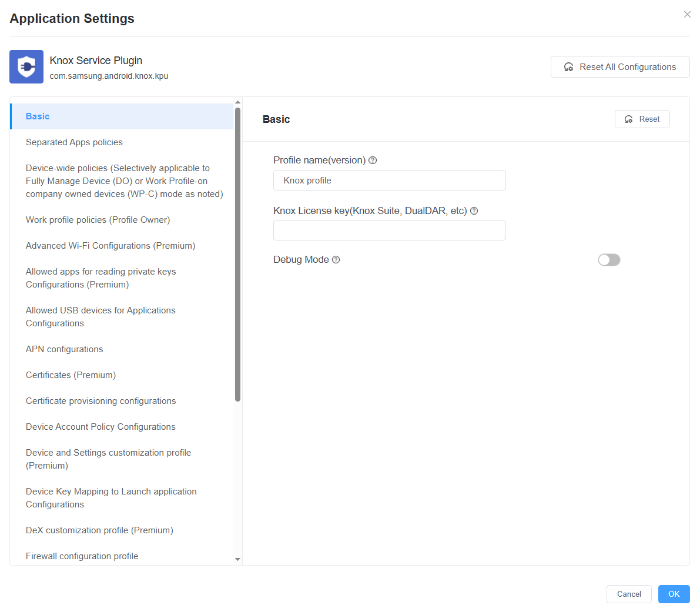Click inside the Knox License key field

pyautogui.click(x=389, y=230)
